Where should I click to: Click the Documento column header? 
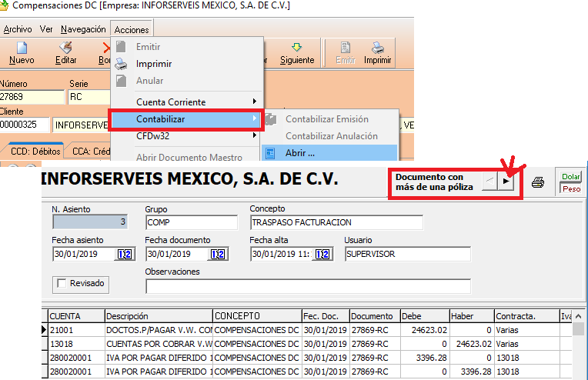coord(375,316)
